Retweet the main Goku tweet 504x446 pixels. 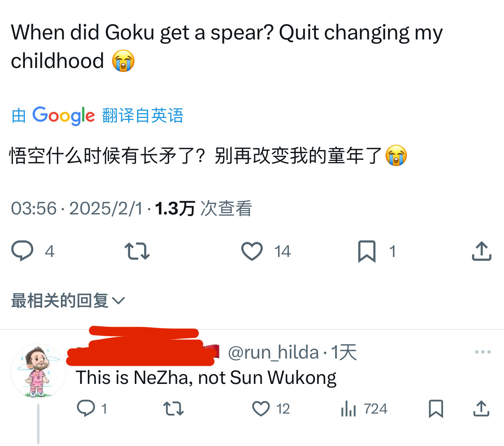pos(137,251)
